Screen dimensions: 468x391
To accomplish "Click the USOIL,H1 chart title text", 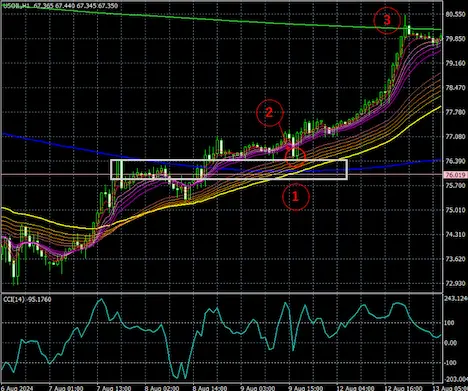I will point(15,6).
